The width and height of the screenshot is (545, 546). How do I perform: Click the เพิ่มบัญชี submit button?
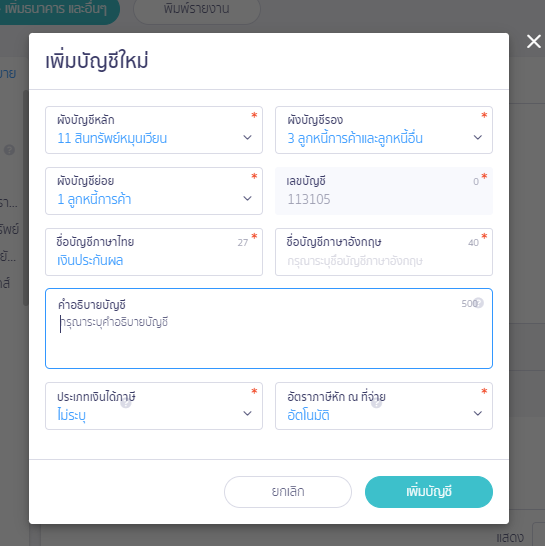click(x=429, y=492)
